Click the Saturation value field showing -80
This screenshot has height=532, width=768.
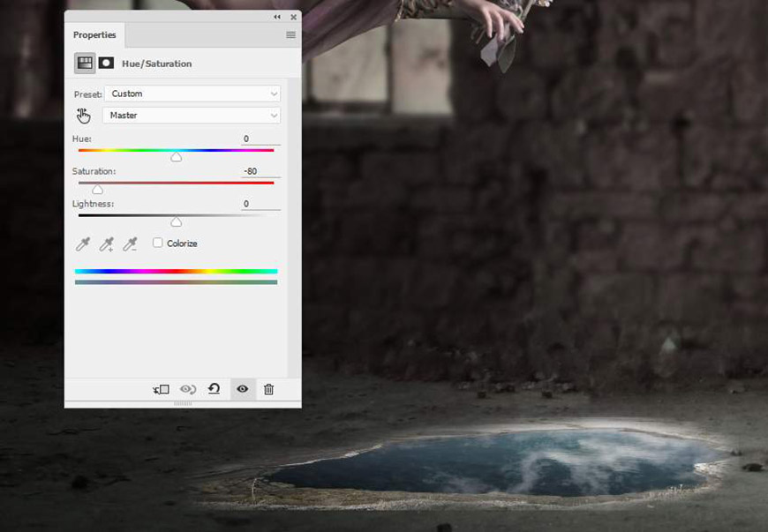[260, 171]
